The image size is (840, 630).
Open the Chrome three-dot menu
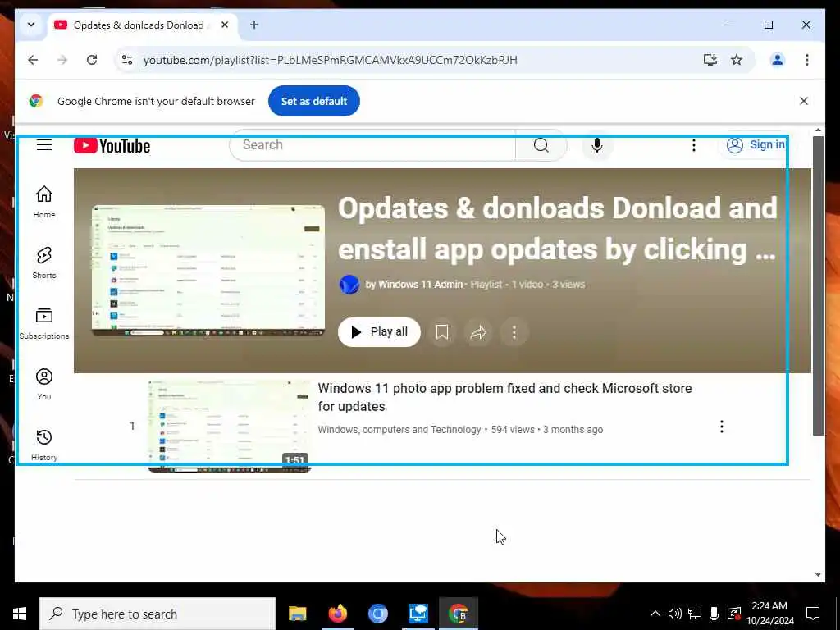click(x=807, y=60)
